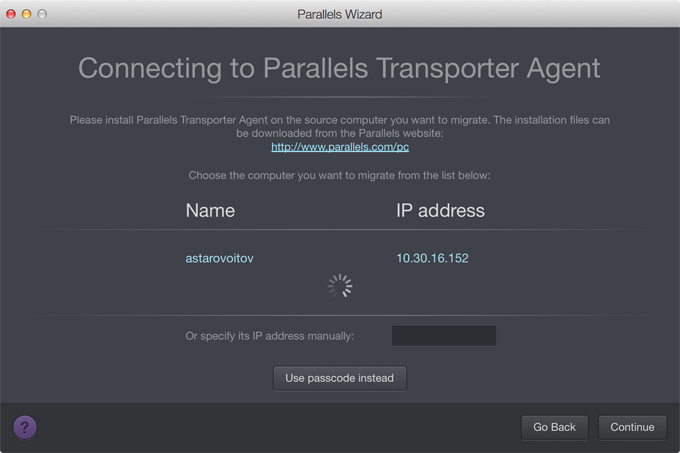Close the Parallels Wizard window
The width and height of the screenshot is (680, 453).
click(x=11, y=14)
